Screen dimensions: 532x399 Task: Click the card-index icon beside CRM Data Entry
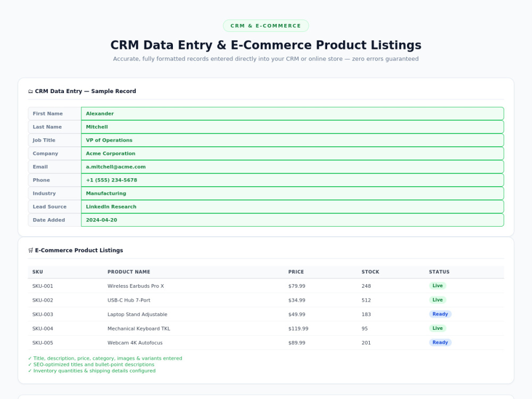(x=30, y=92)
